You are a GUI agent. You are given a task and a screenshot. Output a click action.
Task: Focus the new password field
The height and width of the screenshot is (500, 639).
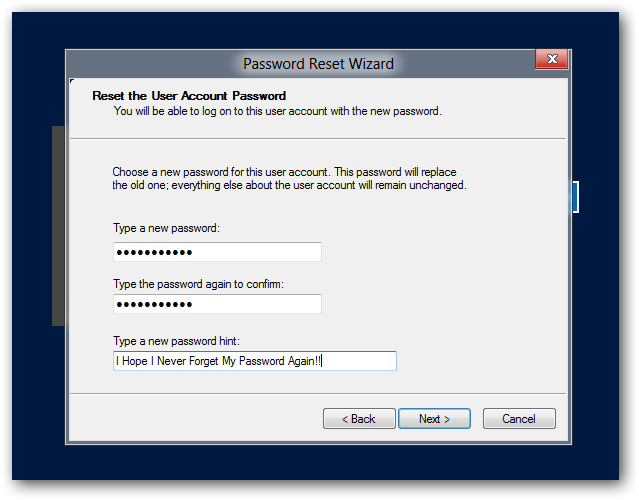tap(217, 252)
